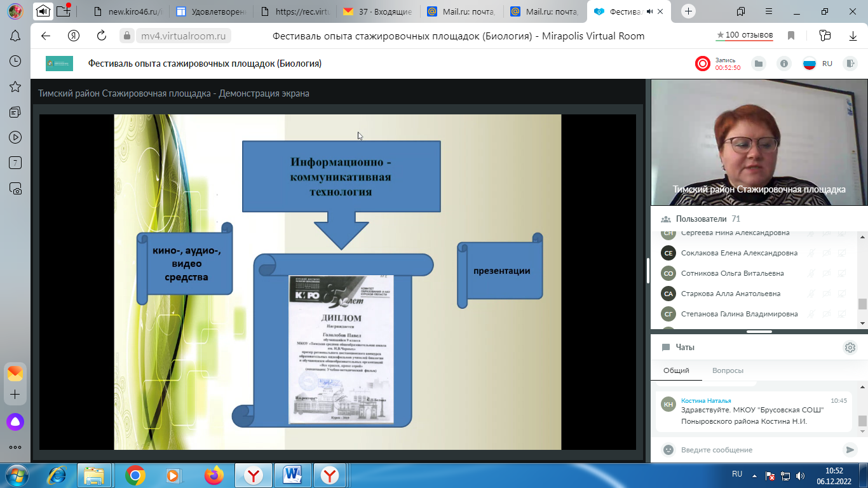Open favorites star in browser sidebar
868x488 pixels.
click(x=15, y=86)
